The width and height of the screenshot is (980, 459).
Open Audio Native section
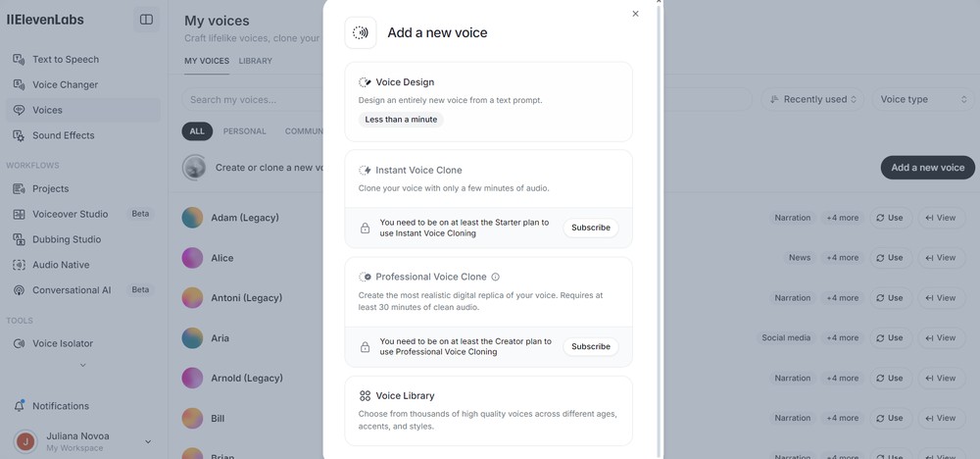[61, 265]
